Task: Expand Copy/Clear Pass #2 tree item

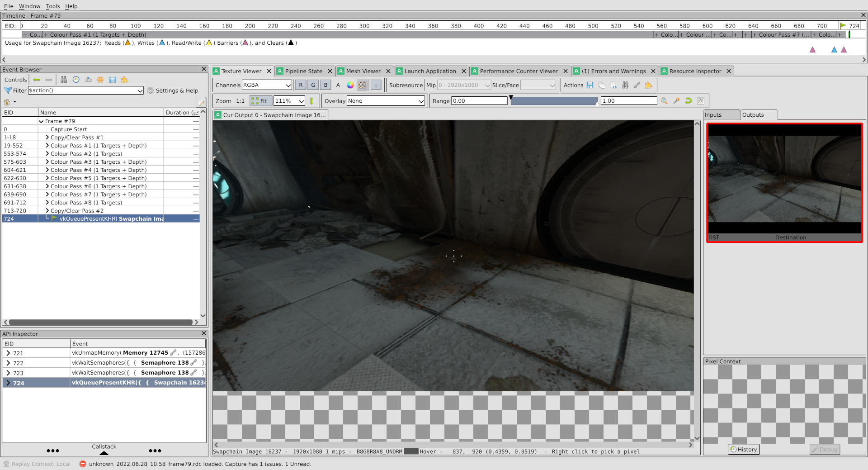Action: [47, 211]
